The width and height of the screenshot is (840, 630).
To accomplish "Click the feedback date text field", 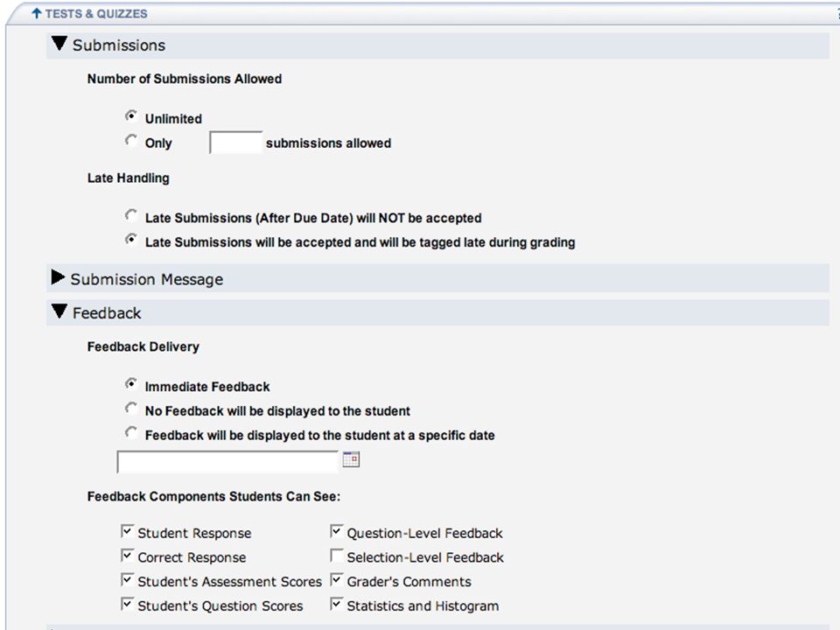I will (227, 462).
